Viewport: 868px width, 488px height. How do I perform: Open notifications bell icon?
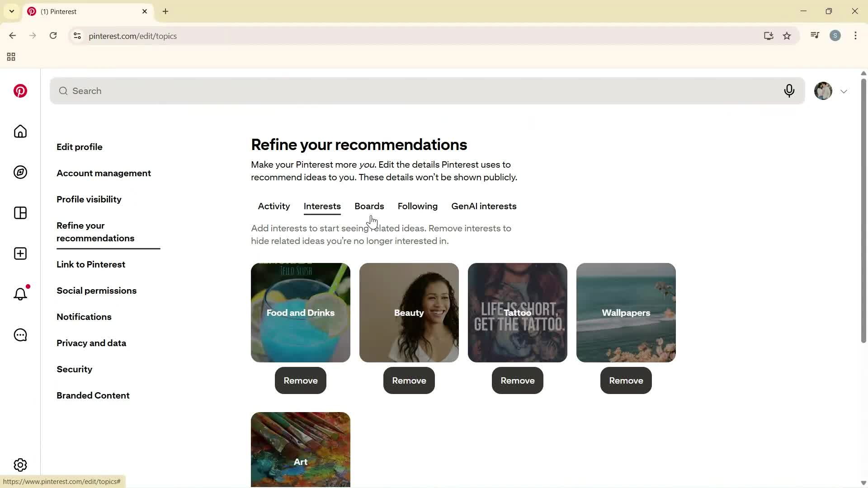tap(20, 294)
